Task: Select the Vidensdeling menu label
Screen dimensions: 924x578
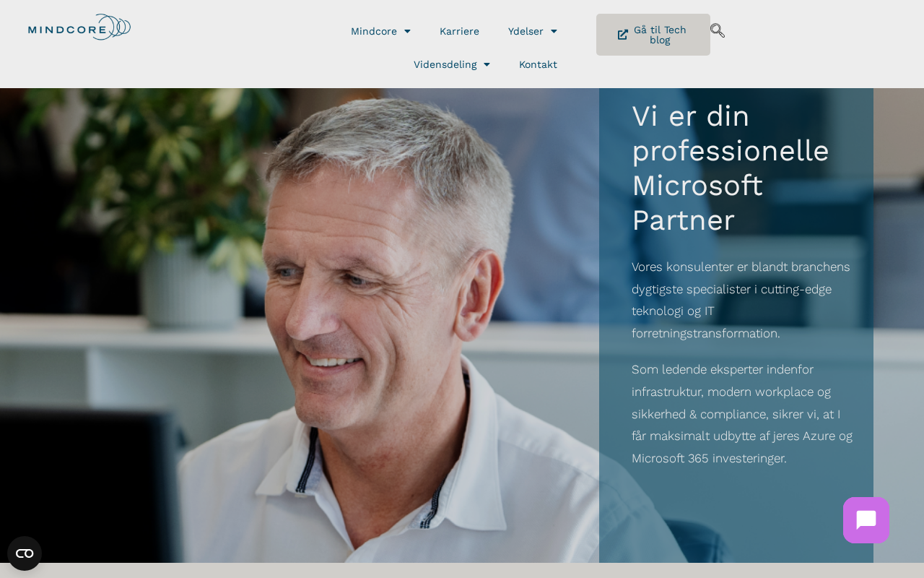Action: [x=445, y=64]
